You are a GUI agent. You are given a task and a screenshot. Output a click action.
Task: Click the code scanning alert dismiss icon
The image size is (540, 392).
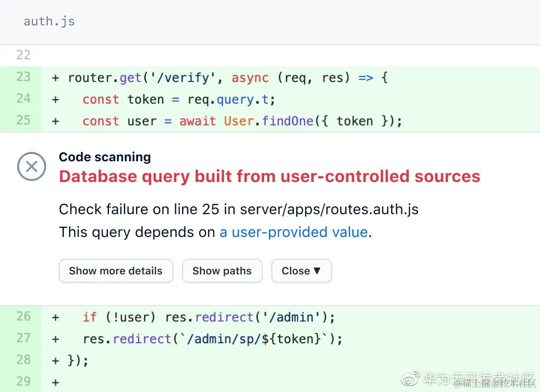[31, 166]
